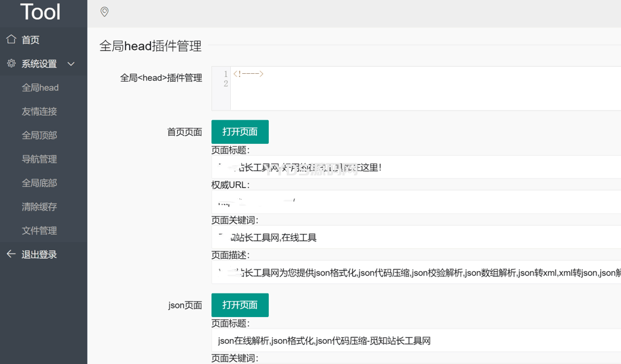Click 打开页面 button for 首页页面
The image size is (621, 364).
click(240, 131)
